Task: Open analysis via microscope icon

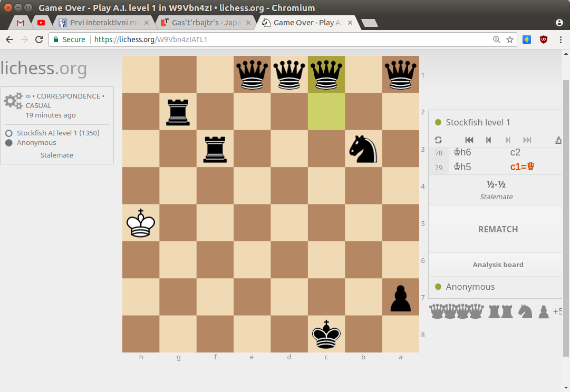Action: pyautogui.click(x=558, y=140)
